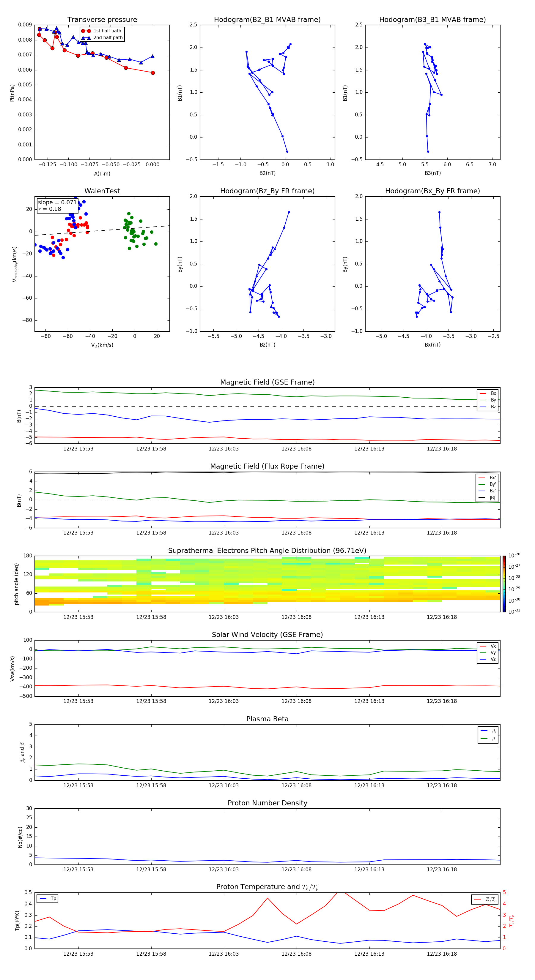Click 'Np(#/cc)' axis label
This screenshot has height=980, width=535.
click(20, 837)
